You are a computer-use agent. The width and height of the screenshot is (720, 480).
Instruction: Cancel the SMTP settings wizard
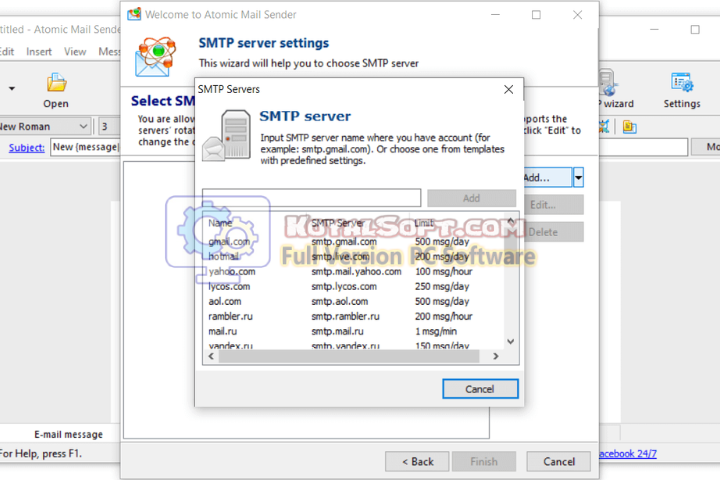tap(559, 461)
